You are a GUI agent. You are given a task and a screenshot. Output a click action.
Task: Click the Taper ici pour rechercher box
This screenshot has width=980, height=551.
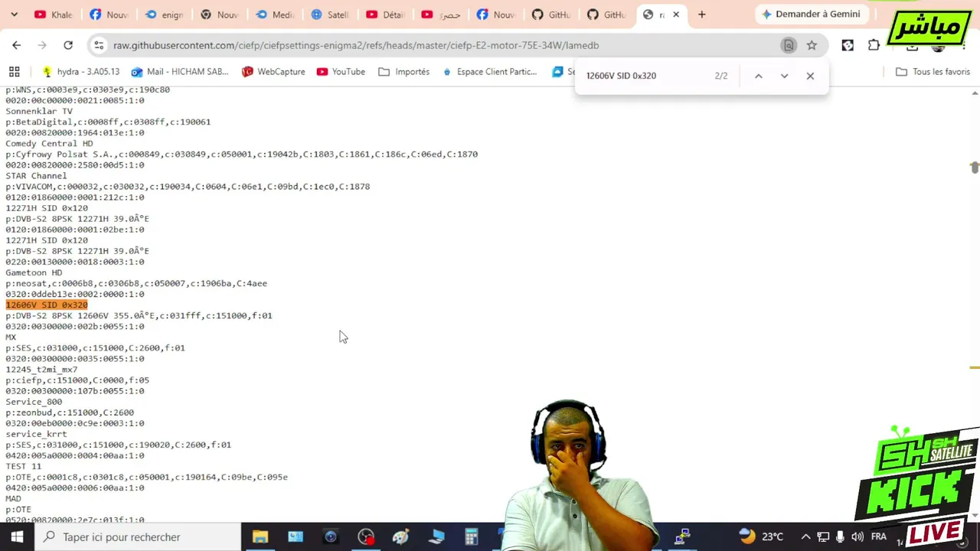(138, 536)
